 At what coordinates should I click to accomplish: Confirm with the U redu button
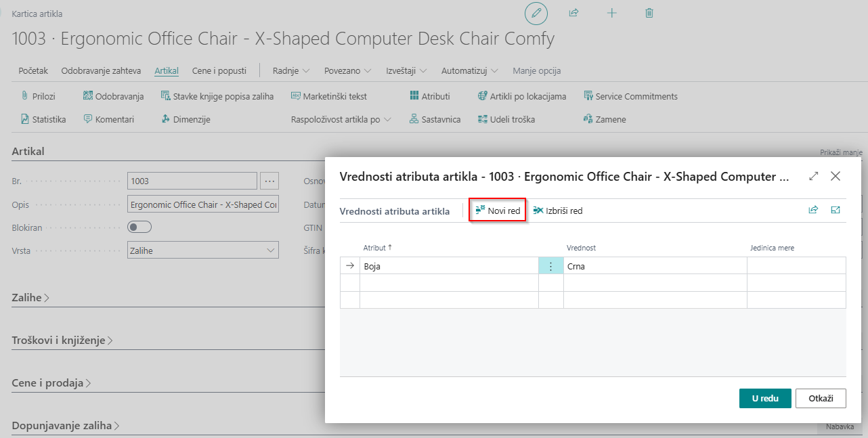pos(764,399)
